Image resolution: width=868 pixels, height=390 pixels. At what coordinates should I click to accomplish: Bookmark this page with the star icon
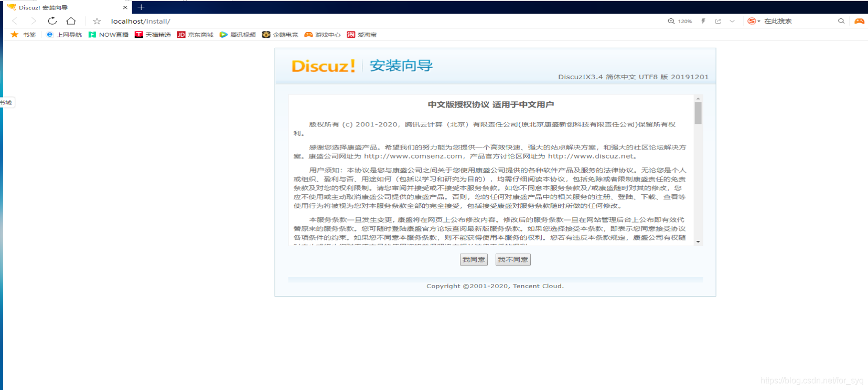pyautogui.click(x=97, y=21)
